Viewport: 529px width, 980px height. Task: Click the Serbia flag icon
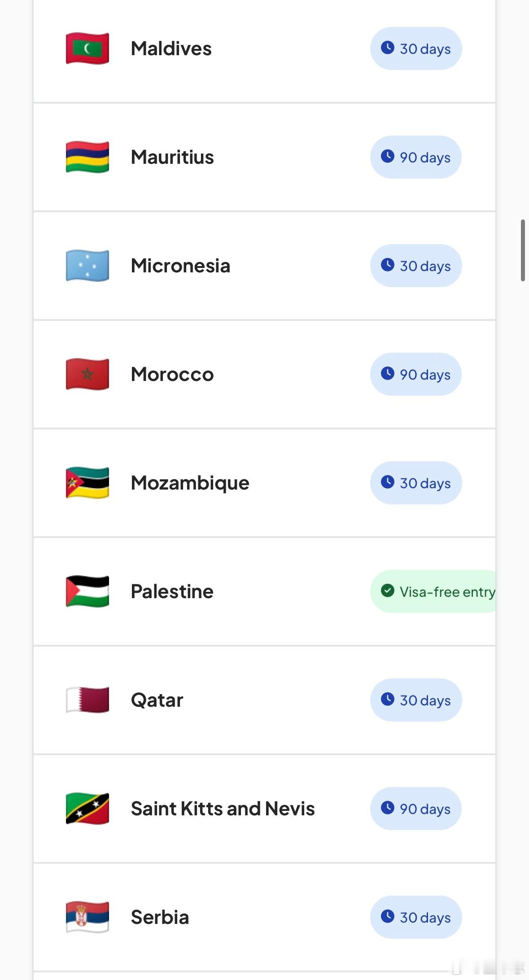[87, 917]
